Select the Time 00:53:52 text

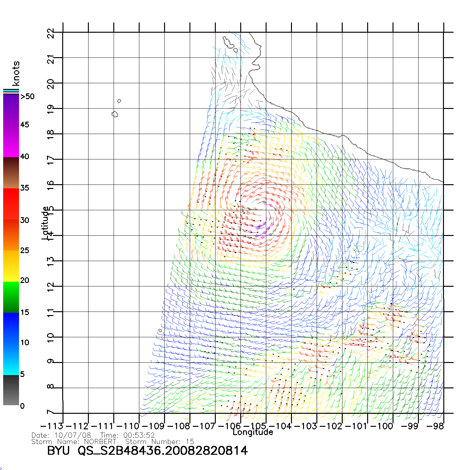point(127,435)
